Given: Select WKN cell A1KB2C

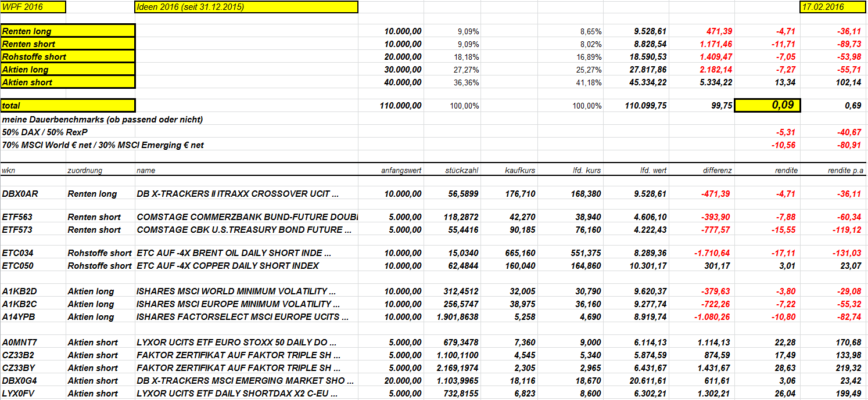Looking at the screenshot, I should pyautogui.click(x=19, y=304).
